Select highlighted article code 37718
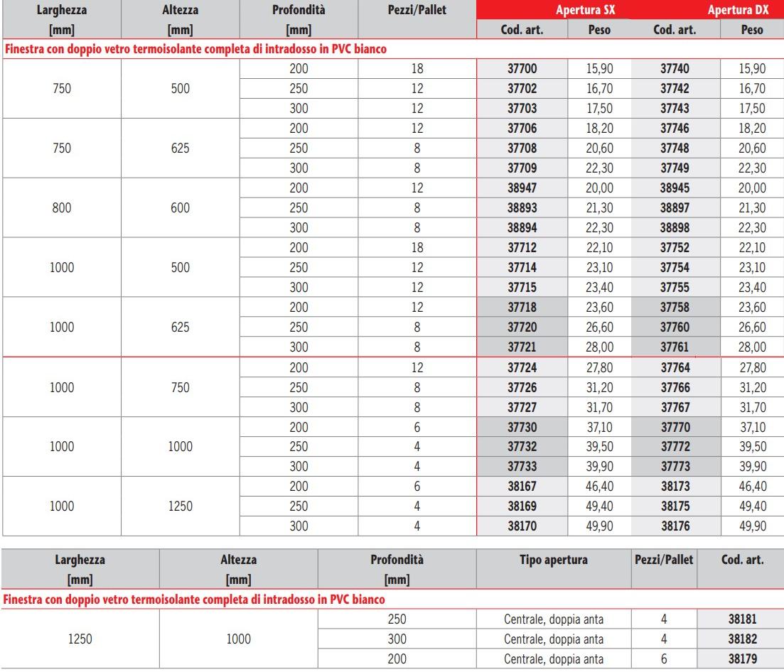 522,308
